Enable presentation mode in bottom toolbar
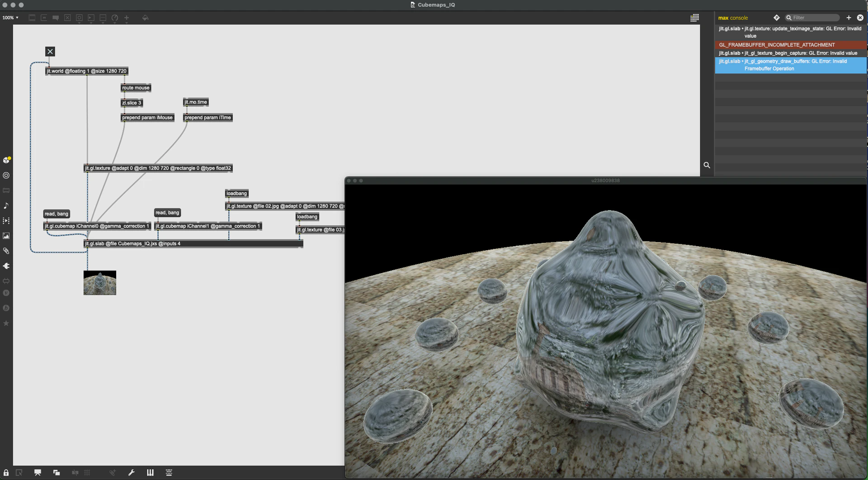868x480 pixels. [x=38, y=473]
